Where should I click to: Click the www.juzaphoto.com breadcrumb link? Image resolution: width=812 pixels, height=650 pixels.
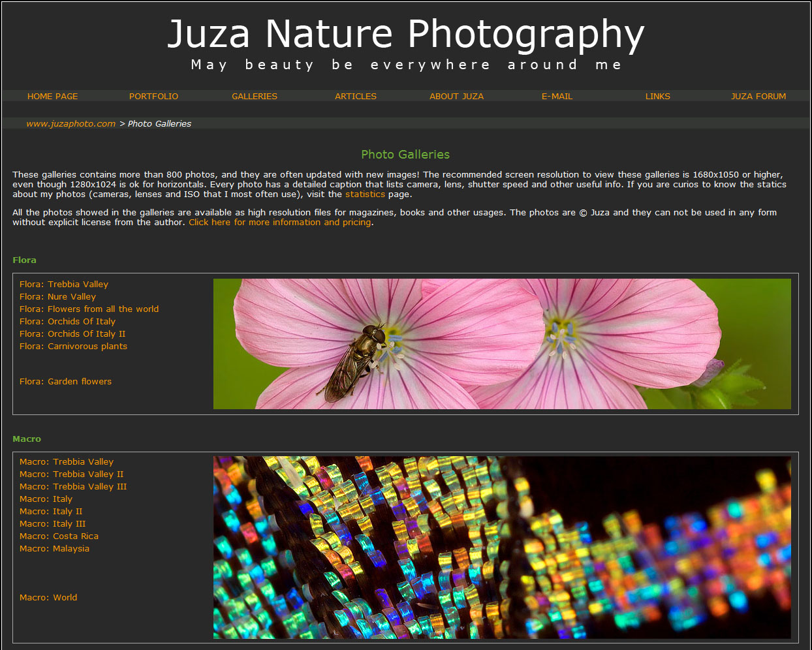point(70,123)
